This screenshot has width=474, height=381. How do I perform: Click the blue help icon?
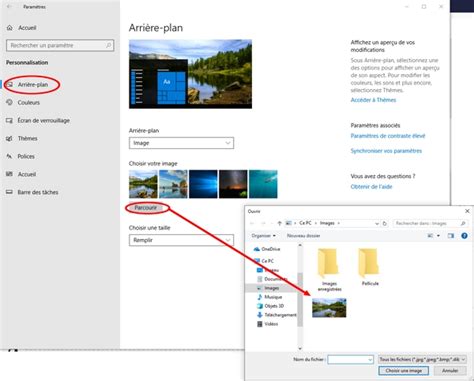pos(464,236)
